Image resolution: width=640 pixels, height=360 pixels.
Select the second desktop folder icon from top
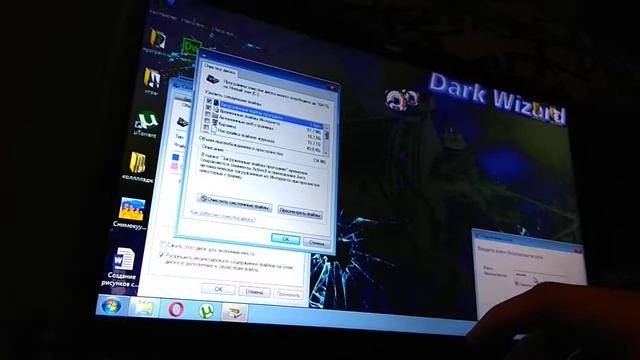(x=152, y=78)
